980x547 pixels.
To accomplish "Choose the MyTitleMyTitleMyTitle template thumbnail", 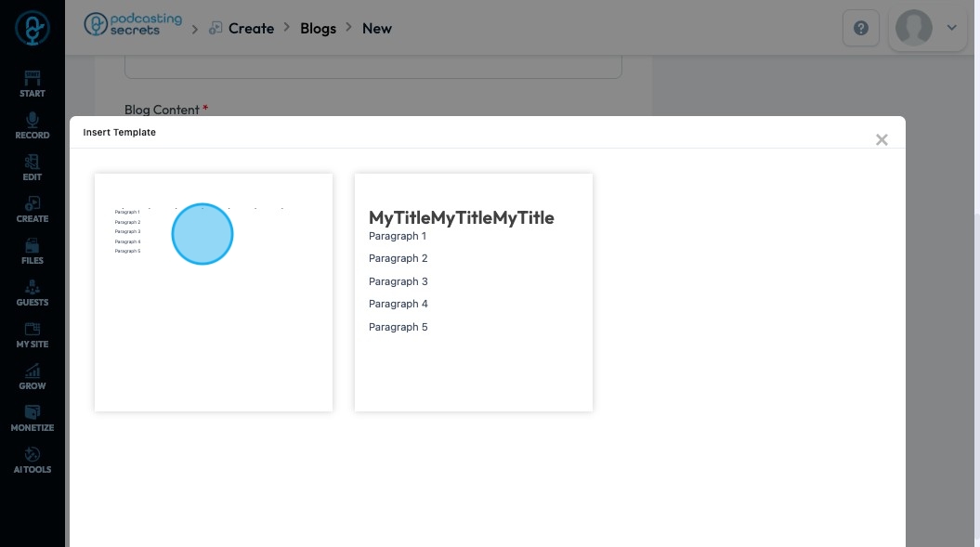I will 474,292.
